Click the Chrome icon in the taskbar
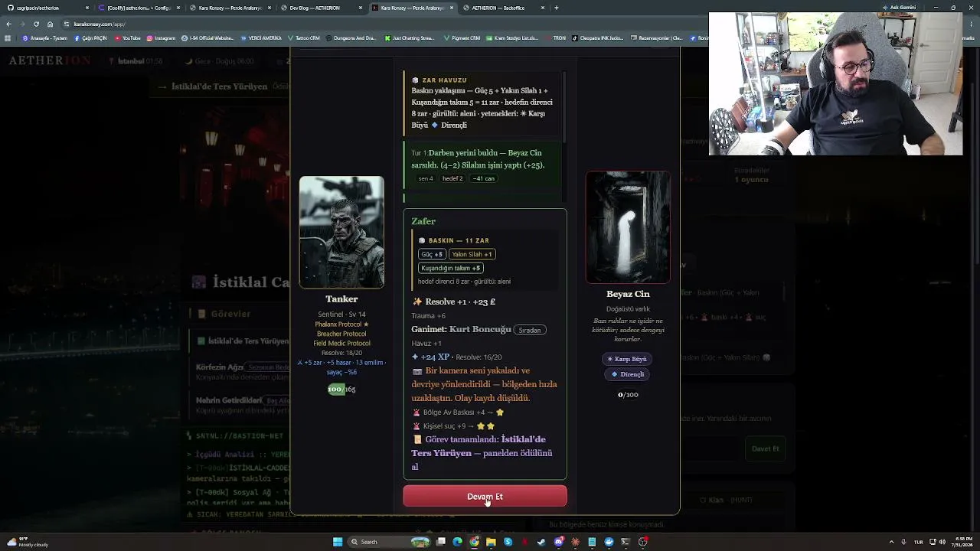Image resolution: width=980 pixels, height=551 pixels. click(x=475, y=542)
